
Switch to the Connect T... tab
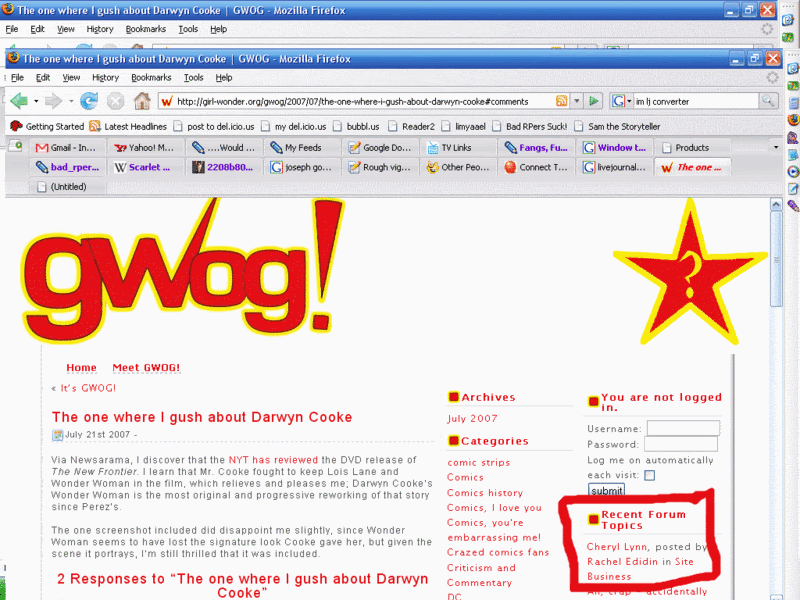click(x=537, y=167)
